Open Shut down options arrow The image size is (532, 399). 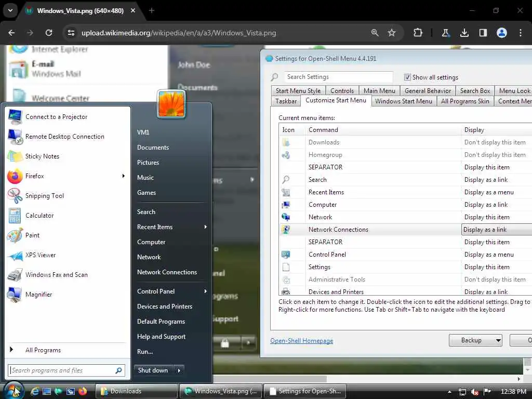coord(179,370)
